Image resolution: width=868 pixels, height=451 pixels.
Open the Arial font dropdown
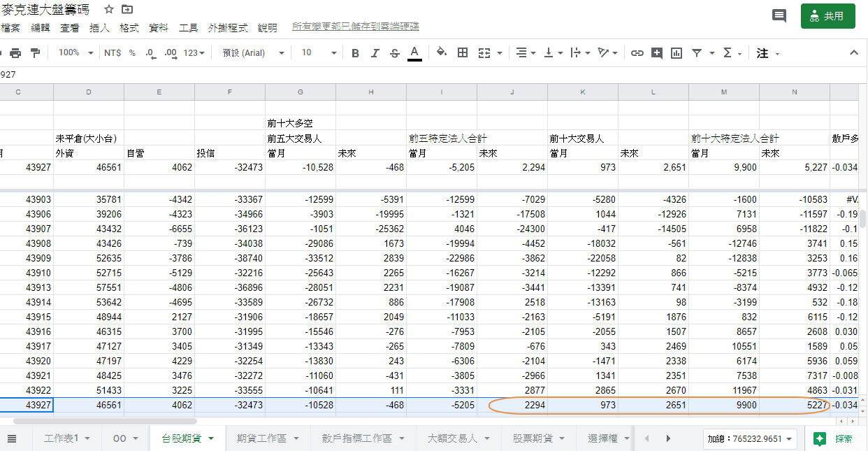253,53
